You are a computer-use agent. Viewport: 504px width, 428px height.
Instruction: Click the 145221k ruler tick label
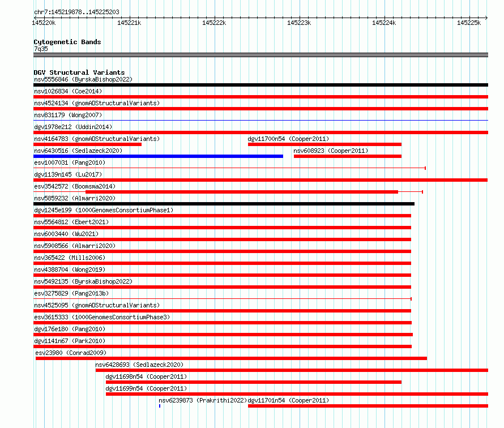coord(129,23)
